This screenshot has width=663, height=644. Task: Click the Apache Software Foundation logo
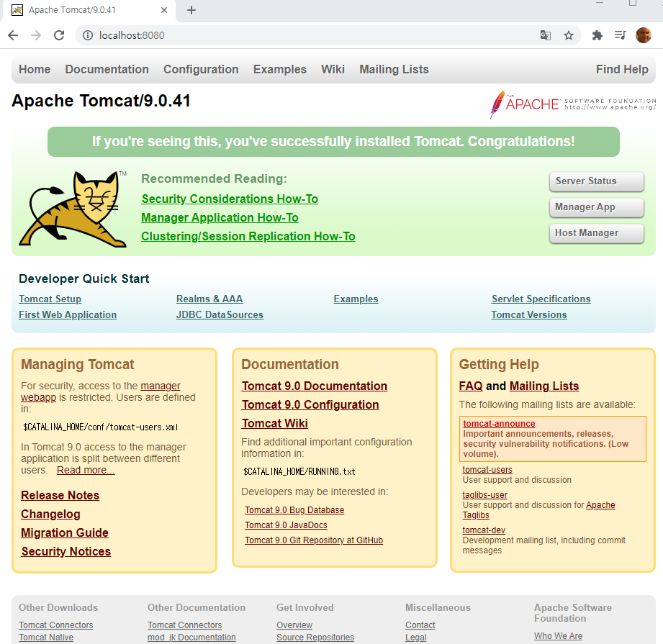click(x=572, y=104)
